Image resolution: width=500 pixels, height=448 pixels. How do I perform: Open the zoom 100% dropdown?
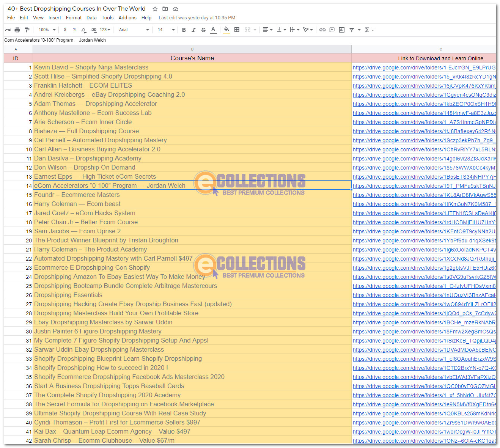coord(47,30)
